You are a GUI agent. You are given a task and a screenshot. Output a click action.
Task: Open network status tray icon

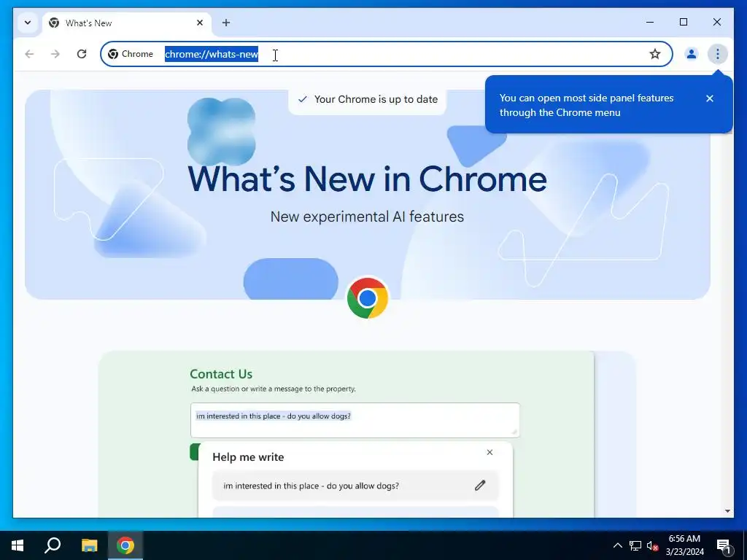tap(635, 545)
